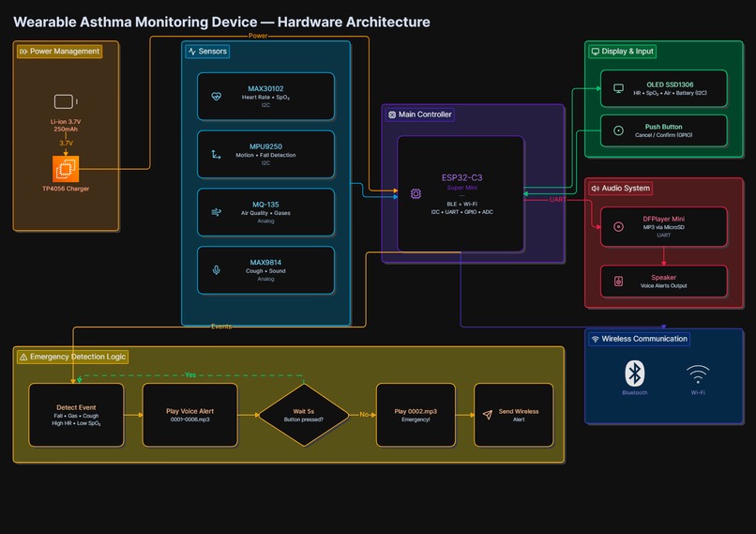
Task: Click the speaker icon in Audio System header
Action: (596, 188)
